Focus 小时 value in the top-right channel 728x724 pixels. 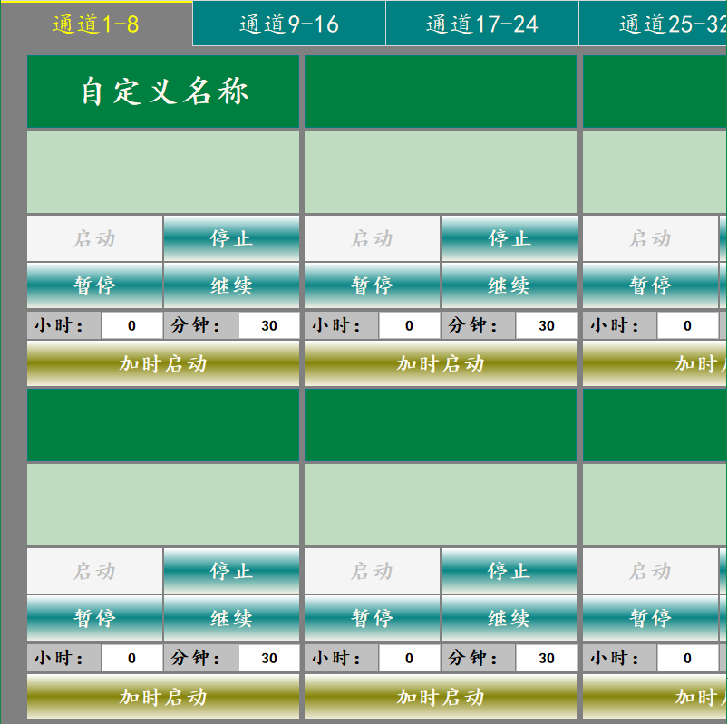[x=687, y=325]
